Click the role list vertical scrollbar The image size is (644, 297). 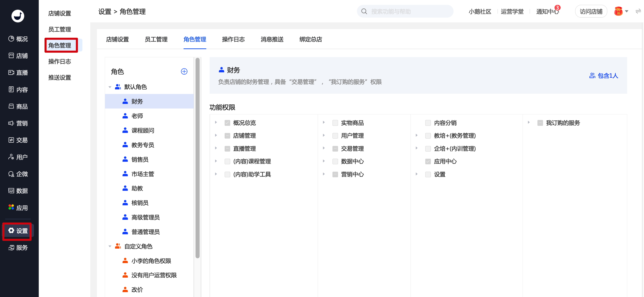pos(197,158)
